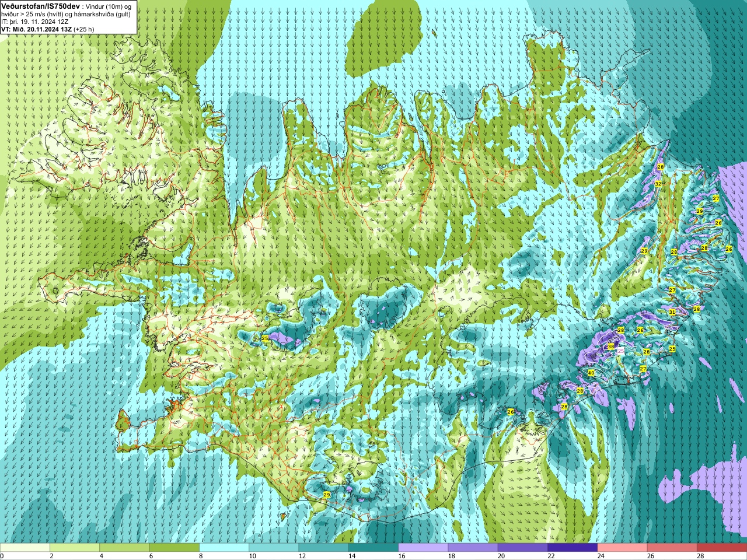This screenshot has width=747, height=560.
Task: Click the 14–16 m/s dark teal legend swatch
Action: (373, 548)
